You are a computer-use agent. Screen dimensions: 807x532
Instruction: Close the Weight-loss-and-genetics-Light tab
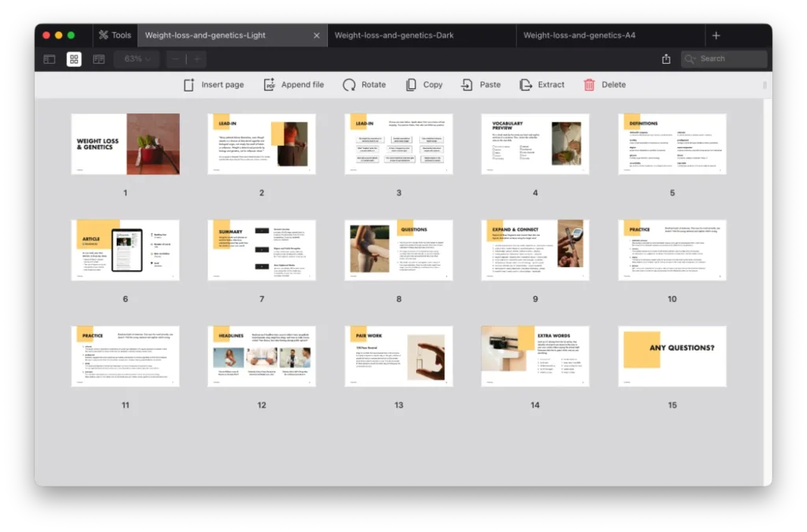click(x=317, y=35)
